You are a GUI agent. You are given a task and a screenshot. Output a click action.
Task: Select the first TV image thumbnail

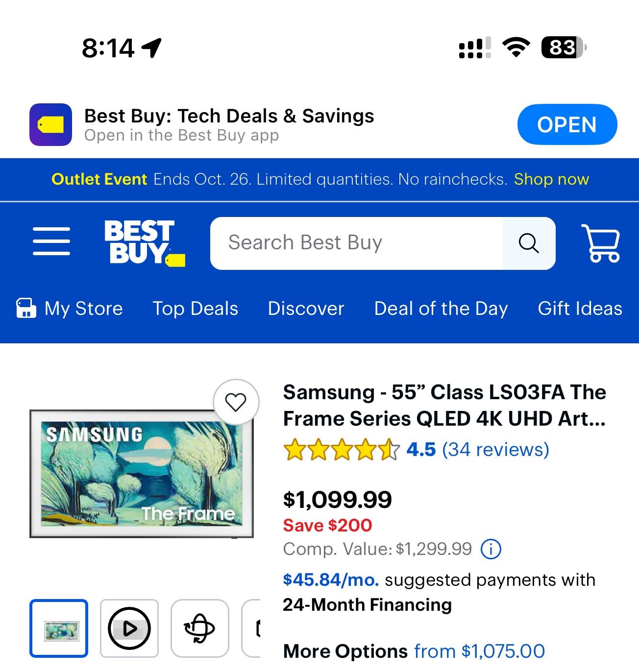point(59,628)
